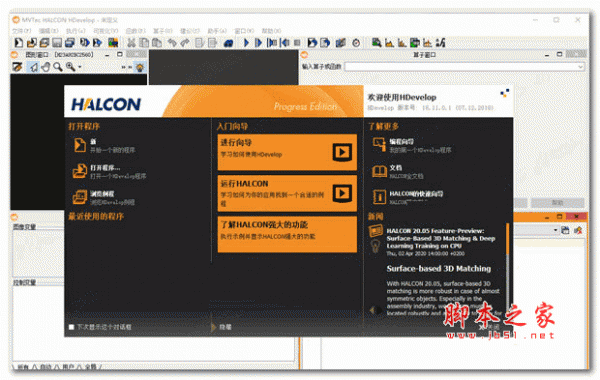Screen dimensions: 600x380
Task: Click the Browse Examples toolbar icon
Action: pyautogui.click(x=44, y=42)
